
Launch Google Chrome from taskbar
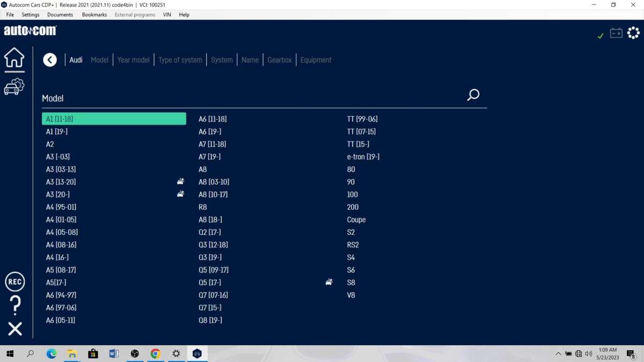(155, 353)
